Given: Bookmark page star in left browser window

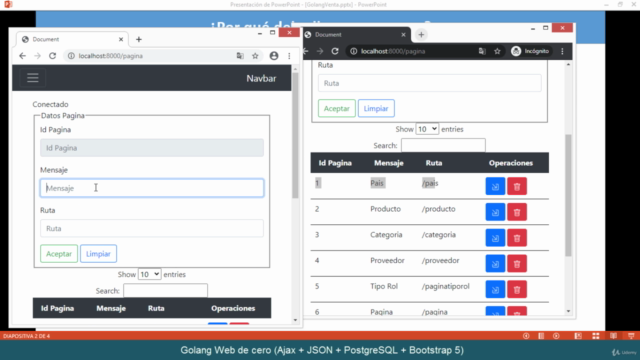Looking at the screenshot, I should point(255,56).
